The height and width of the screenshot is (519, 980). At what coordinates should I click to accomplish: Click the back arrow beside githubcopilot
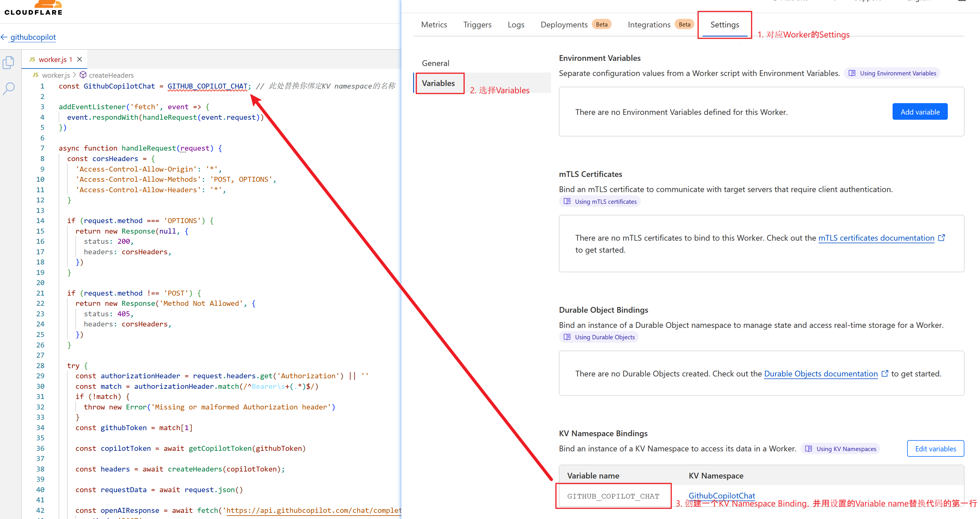4,37
